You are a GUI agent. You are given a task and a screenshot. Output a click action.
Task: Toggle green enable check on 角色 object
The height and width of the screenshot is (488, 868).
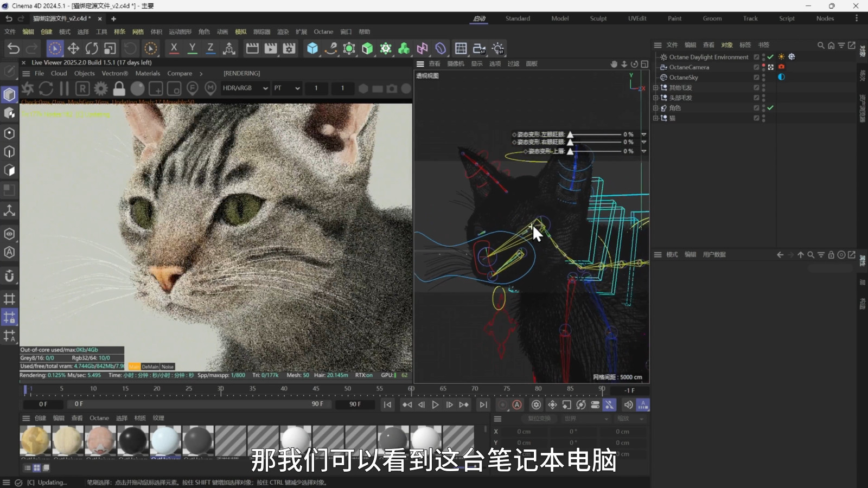(x=770, y=108)
